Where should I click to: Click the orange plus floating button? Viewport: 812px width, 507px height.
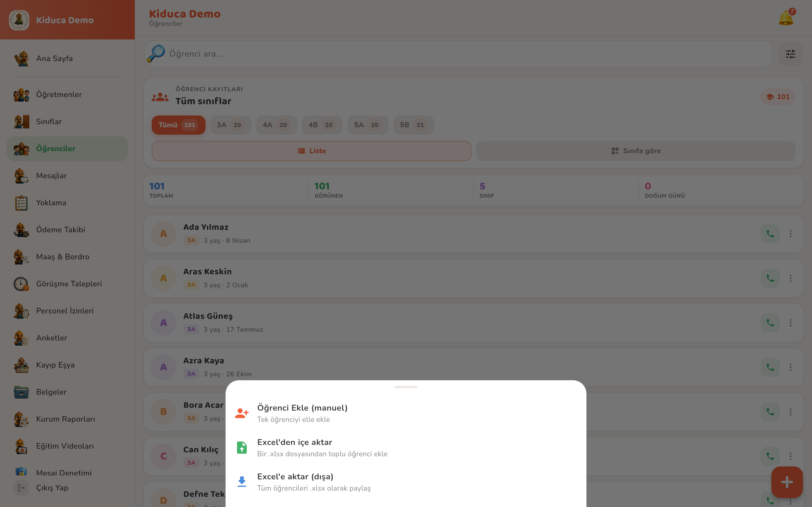click(x=787, y=482)
